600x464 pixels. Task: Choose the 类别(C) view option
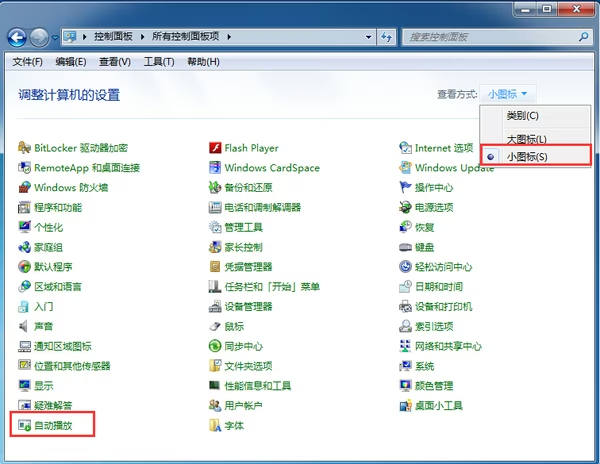535,116
